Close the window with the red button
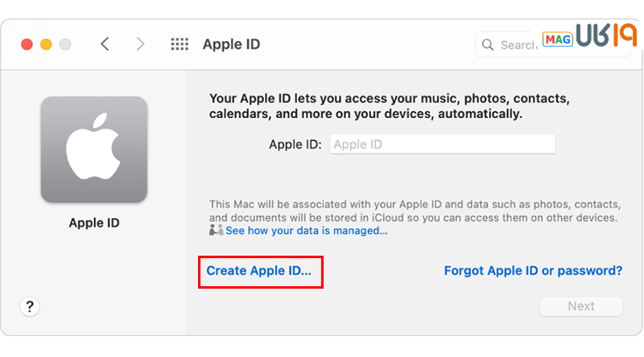 pos(27,44)
